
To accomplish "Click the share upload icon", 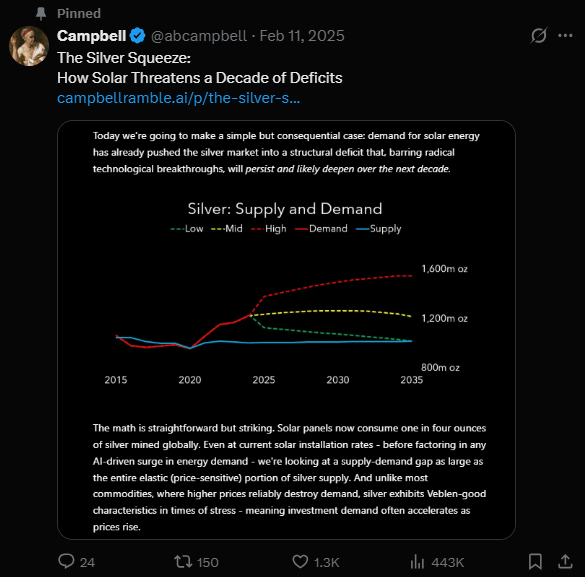I will (x=565, y=561).
